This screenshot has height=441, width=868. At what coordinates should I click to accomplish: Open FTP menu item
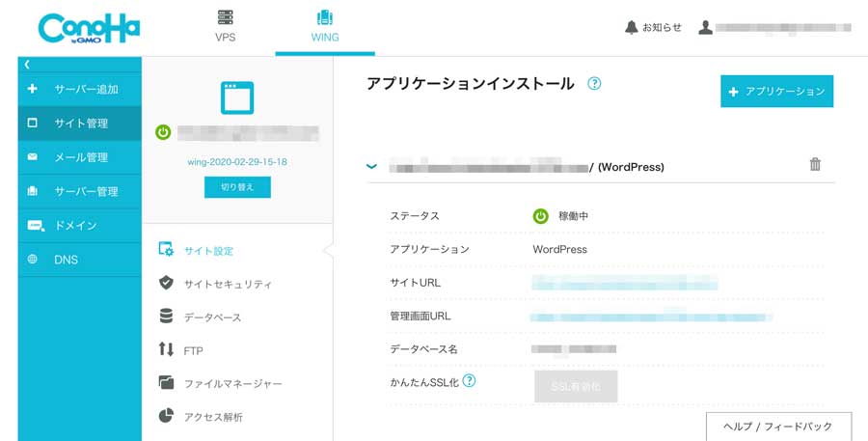click(193, 350)
